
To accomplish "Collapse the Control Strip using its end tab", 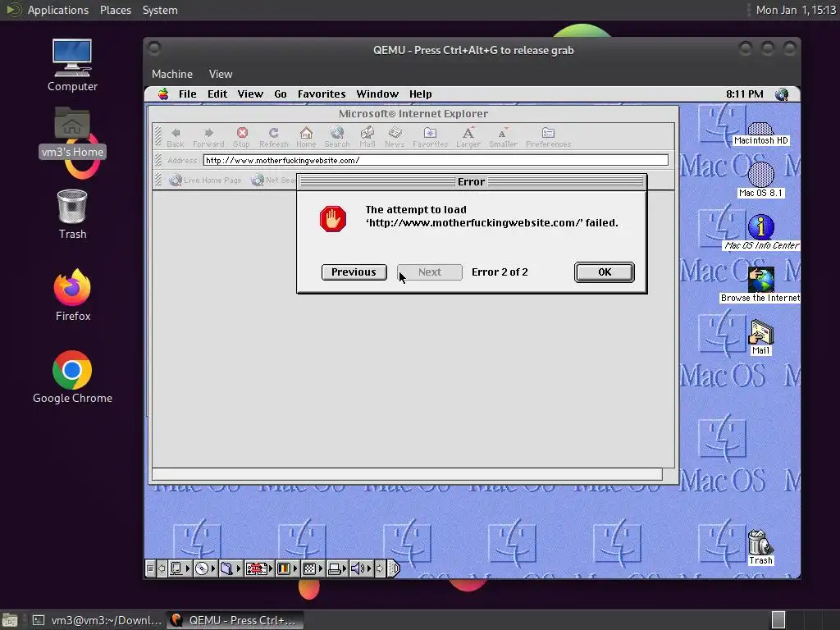I will click(393, 568).
